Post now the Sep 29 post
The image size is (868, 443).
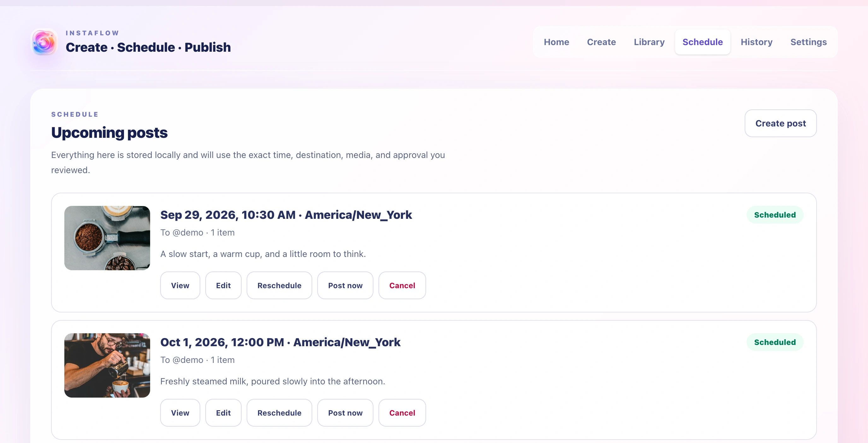pos(345,285)
